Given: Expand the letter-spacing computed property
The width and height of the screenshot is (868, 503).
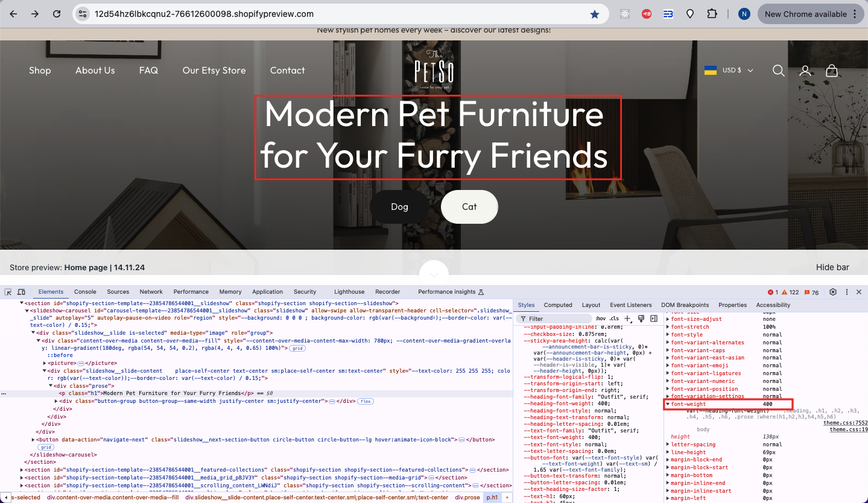Looking at the screenshot, I should coord(668,444).
